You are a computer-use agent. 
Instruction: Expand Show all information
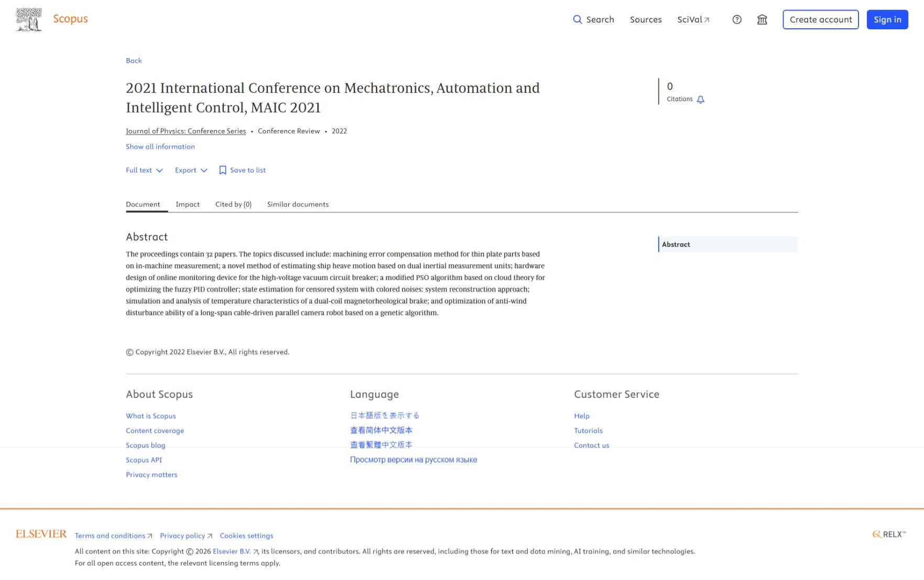pyautogui.click(x=160, y=147)
